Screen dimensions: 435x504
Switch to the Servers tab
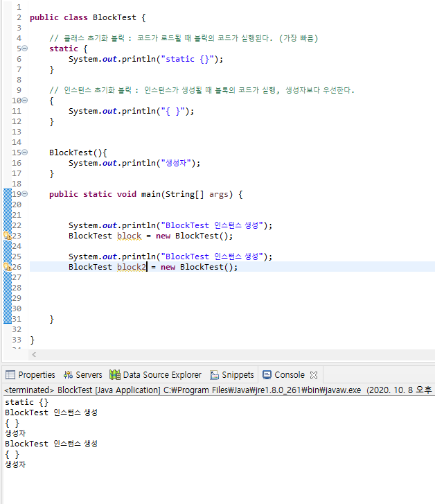(83, 375)
